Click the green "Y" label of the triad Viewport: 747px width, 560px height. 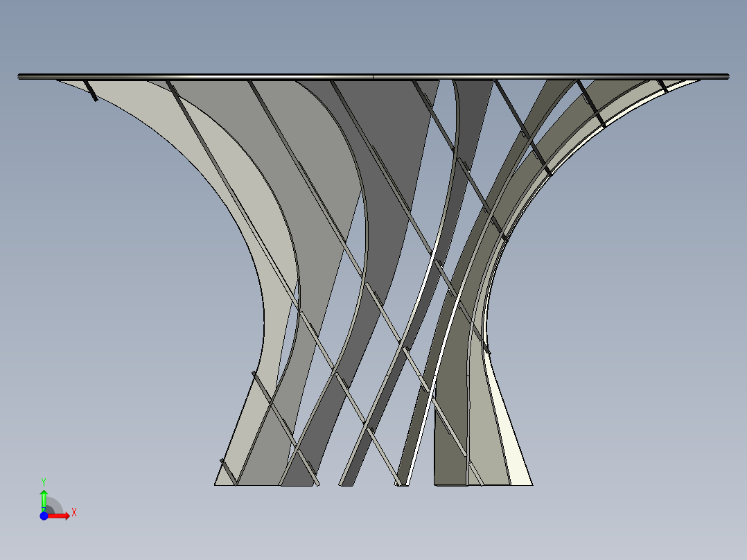click(44, 482)
